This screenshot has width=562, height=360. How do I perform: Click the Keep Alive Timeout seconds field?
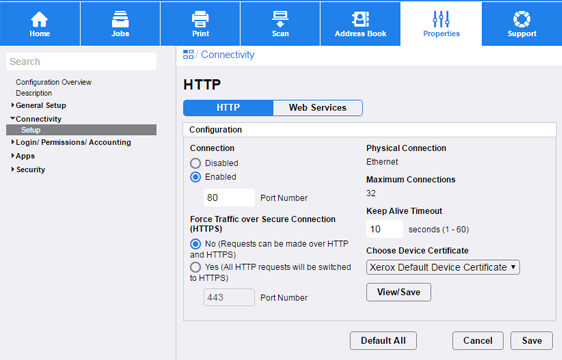(x=385, y=229)
